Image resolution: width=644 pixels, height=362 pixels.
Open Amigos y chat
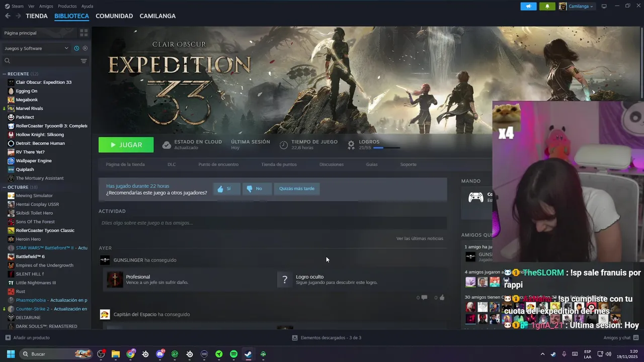pyautogui.click(x=621, y=338)
